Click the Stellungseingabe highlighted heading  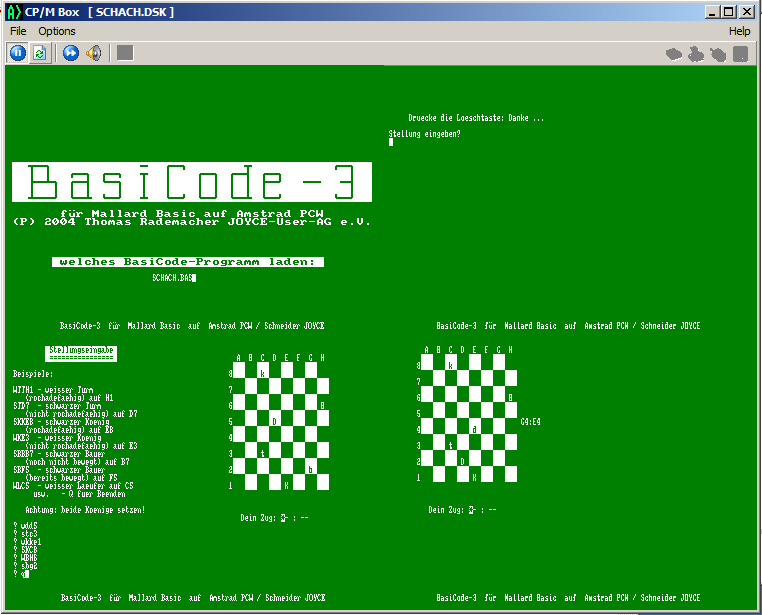pos(81,353)
